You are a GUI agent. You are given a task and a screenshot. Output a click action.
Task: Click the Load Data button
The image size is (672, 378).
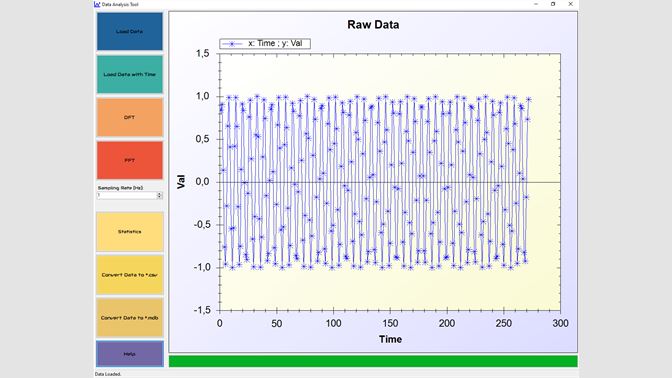(x=129, y=31)
